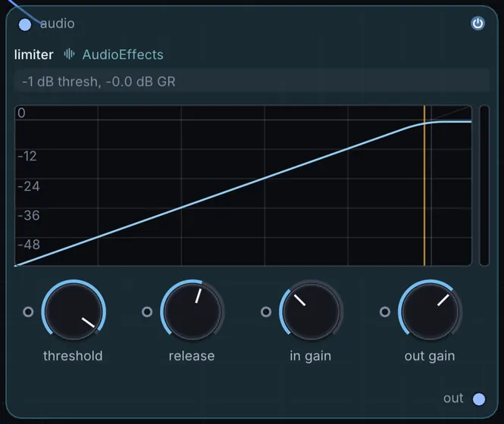This screenshot has width=504, height=424.
Task: Click the threshold modulation port
Action: 28,312
